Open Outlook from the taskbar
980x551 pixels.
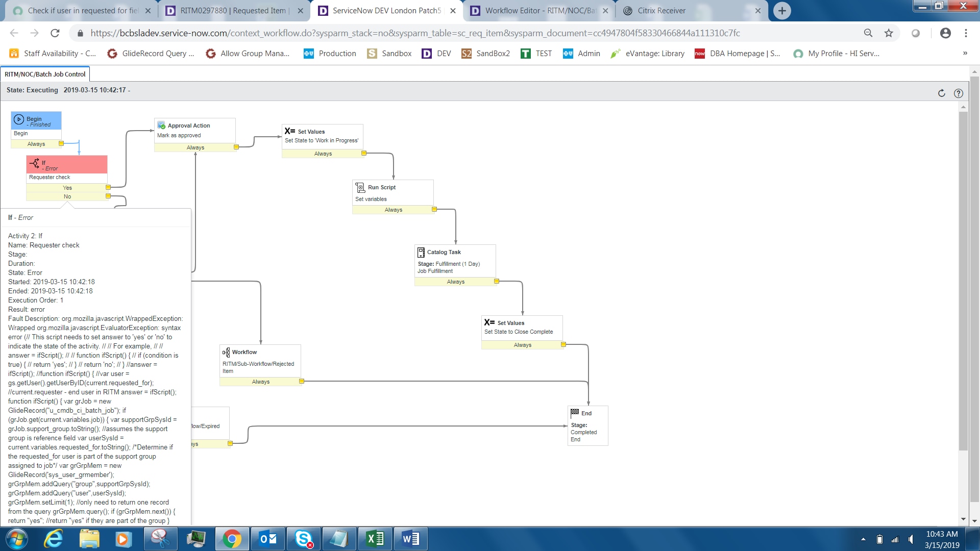(268, 539)
